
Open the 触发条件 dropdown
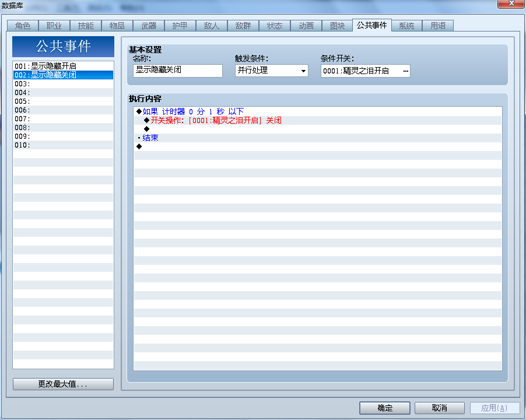point(272,71)
